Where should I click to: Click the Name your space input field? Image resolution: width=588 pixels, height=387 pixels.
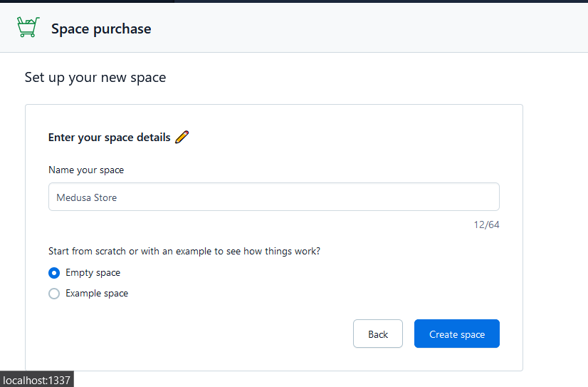click(274, 197)
